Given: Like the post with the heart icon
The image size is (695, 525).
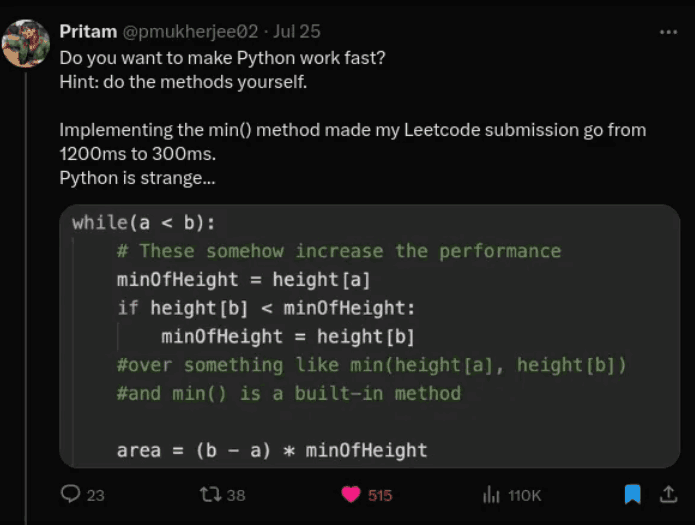Looking at the screenshot, I should pyautogui.click(x=350, y=494).
